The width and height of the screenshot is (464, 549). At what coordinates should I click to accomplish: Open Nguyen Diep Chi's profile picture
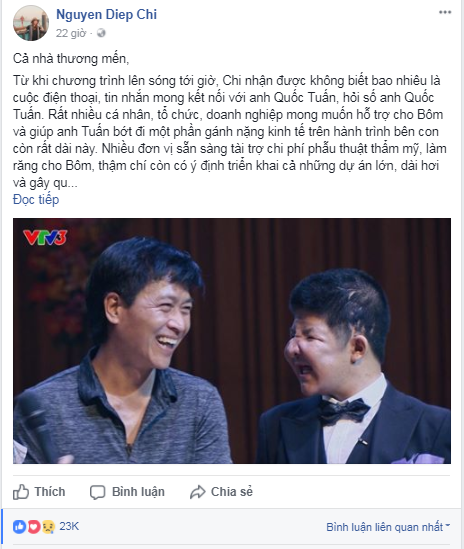[x=31, y=23]
